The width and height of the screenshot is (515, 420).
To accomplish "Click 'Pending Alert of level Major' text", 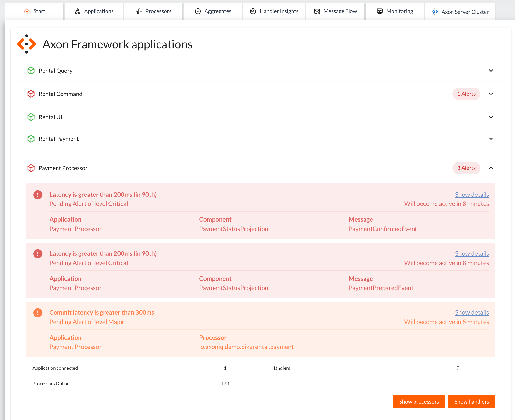I will [87, 322].
